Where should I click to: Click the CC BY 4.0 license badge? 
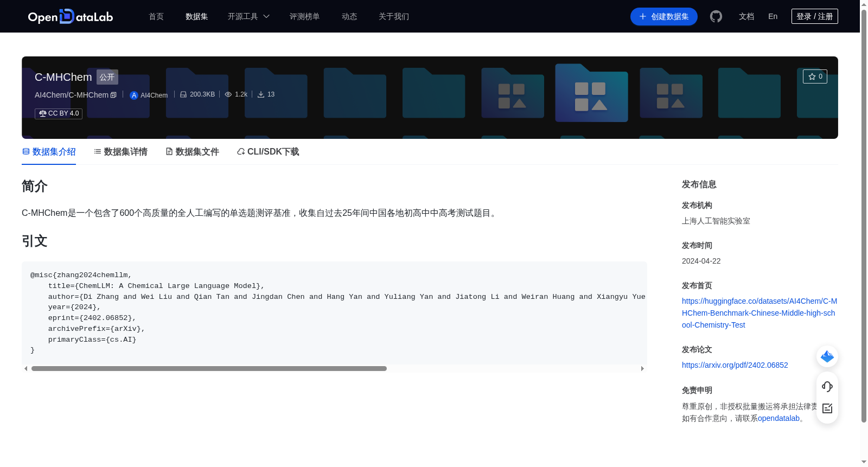point(59,113)
